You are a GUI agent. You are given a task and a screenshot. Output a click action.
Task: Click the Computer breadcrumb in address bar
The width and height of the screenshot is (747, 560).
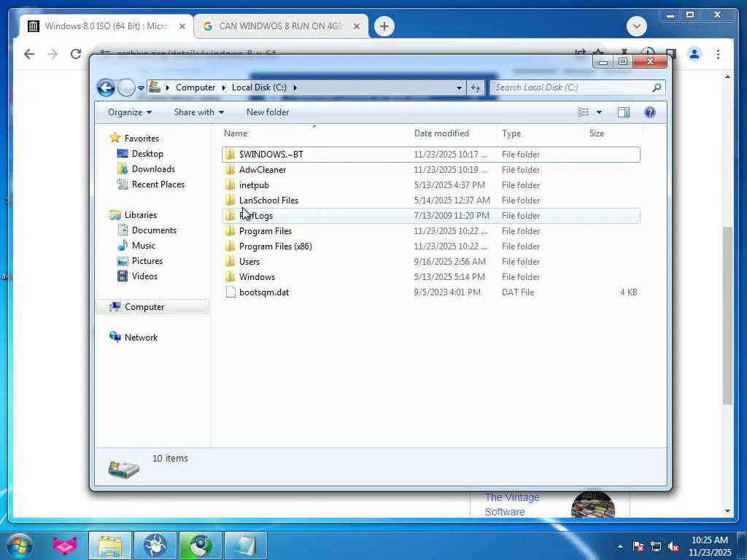click(196, 87)
